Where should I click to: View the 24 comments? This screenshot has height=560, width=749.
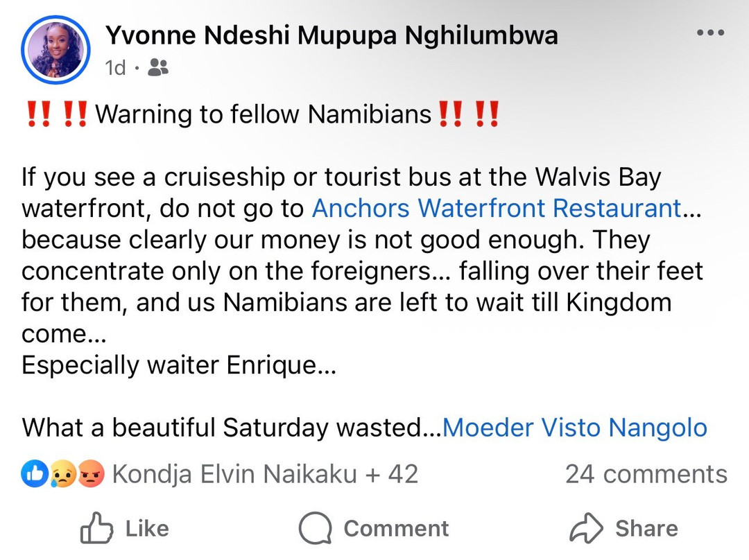(646, 474)
